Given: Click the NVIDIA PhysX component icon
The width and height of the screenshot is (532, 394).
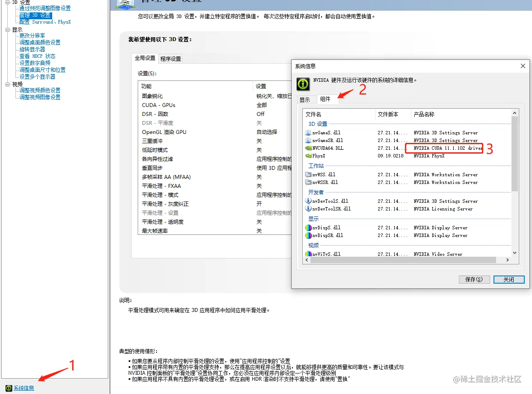Looking at the screenshot, I should (309, 156).
